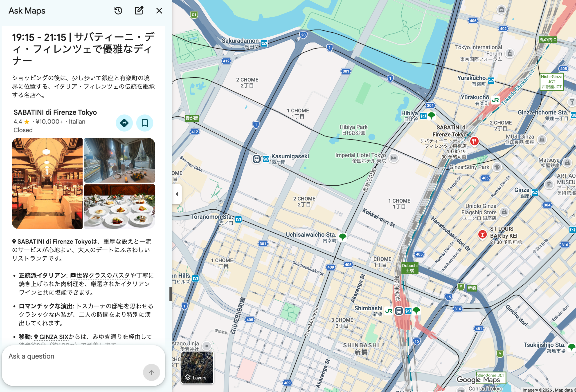Get directions to SABATINI di Firenze

pyautogui.click(x=124, y=123)
